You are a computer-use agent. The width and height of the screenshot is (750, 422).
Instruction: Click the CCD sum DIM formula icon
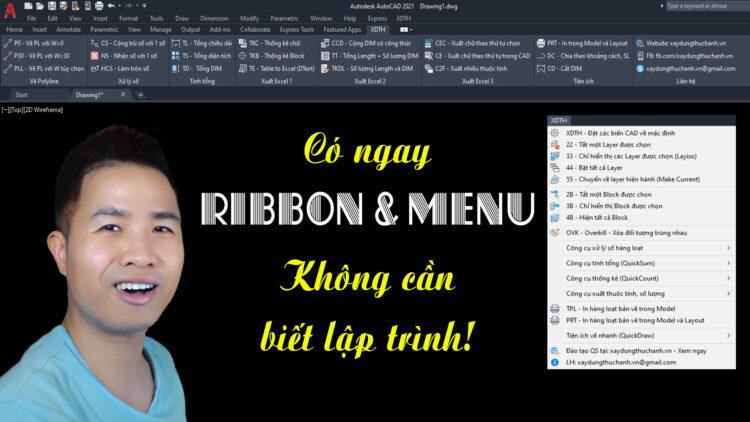tap(325, 44)
